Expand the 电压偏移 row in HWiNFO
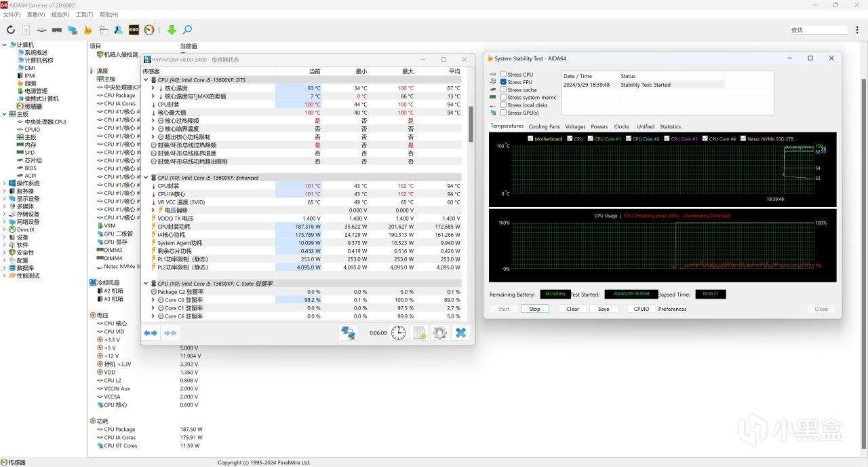This screenshot has height=467, width=868. (153, 210)
